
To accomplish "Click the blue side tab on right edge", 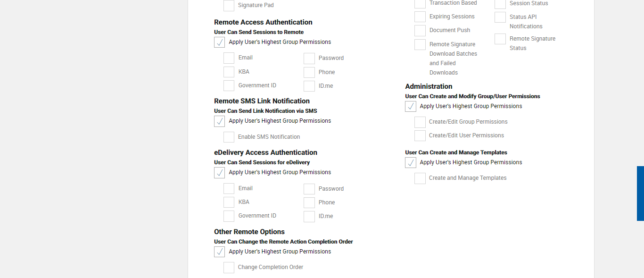I will point(640,194).
